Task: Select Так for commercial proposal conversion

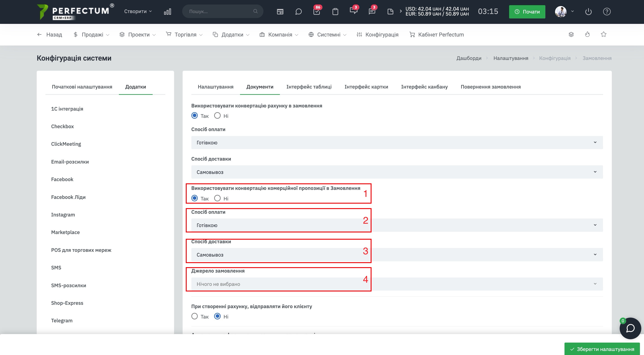Action: [195, 198]
